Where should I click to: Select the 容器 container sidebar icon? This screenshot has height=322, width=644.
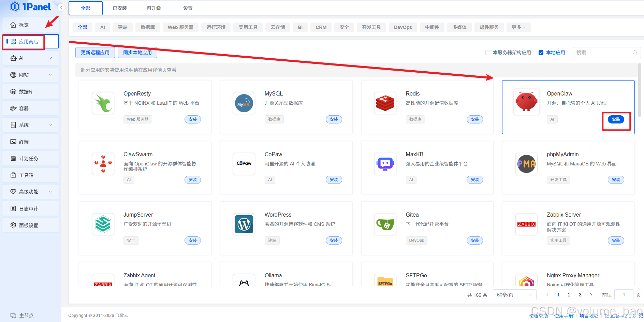[13, 108]
